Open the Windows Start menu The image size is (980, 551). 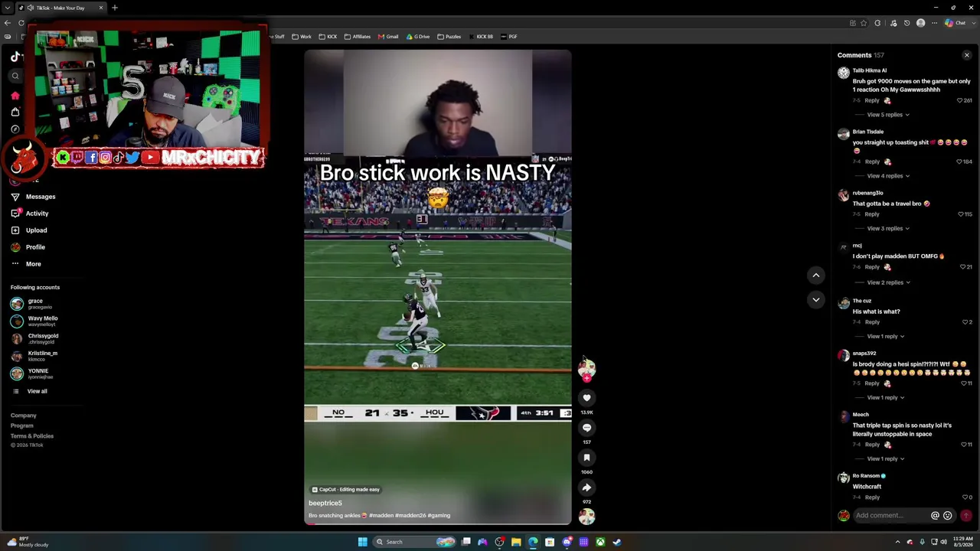pyautogui.click(x=362, y=542)
